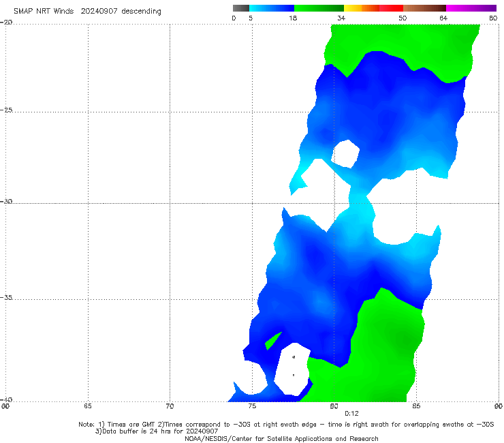Screen dimensions: 504x443
Task: Click the brown 50-64 segment of color bar
Action: (424, 8)
